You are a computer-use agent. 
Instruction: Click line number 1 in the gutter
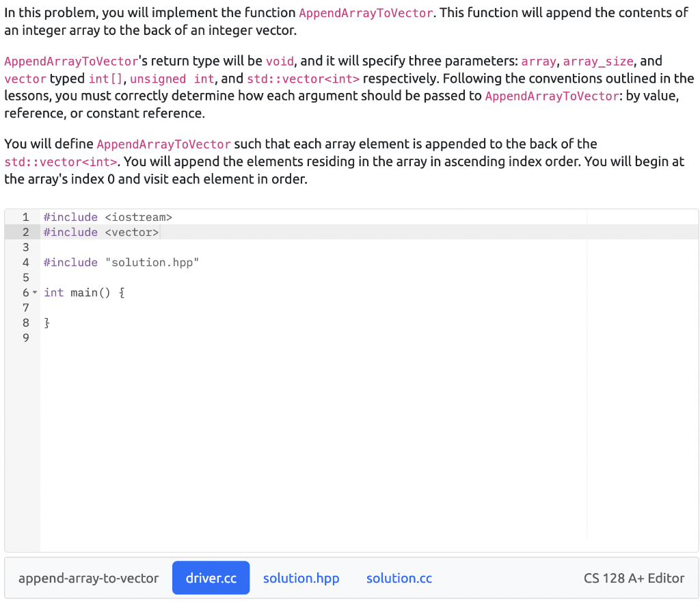pyautogui.click(x=25, y=217)
